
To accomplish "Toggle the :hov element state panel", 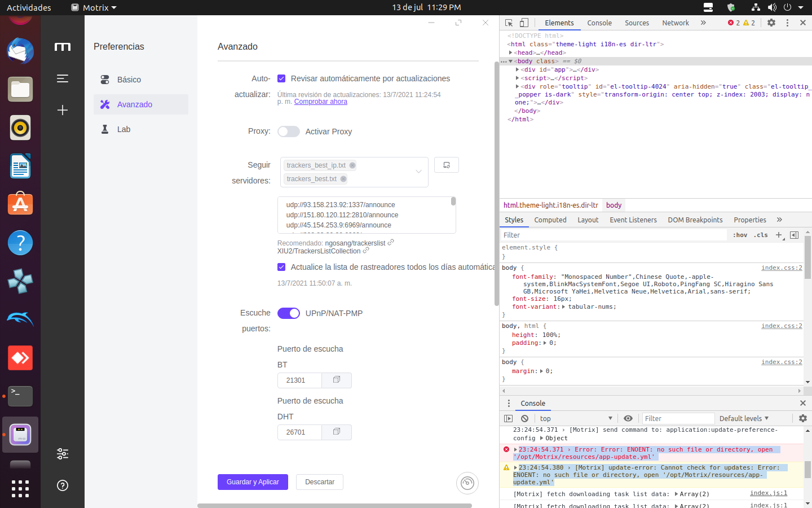I will [740, 235].
